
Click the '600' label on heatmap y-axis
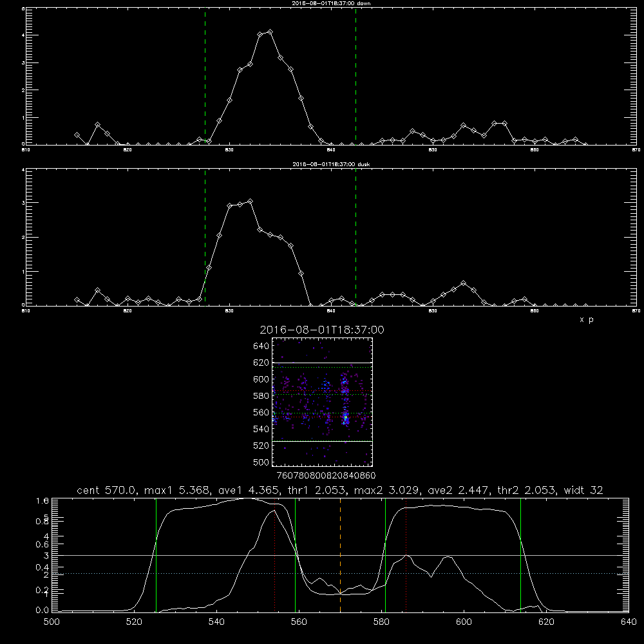(261, 379)
